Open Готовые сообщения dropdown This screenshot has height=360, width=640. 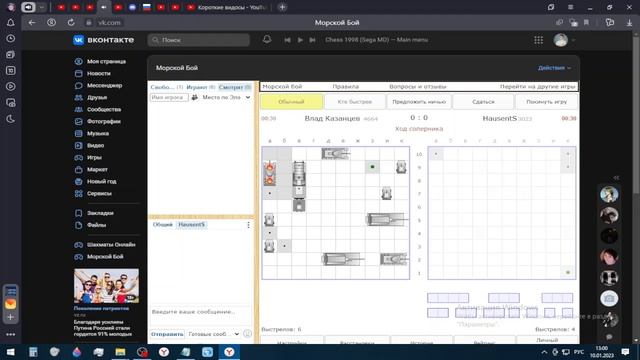coord(213,334)
